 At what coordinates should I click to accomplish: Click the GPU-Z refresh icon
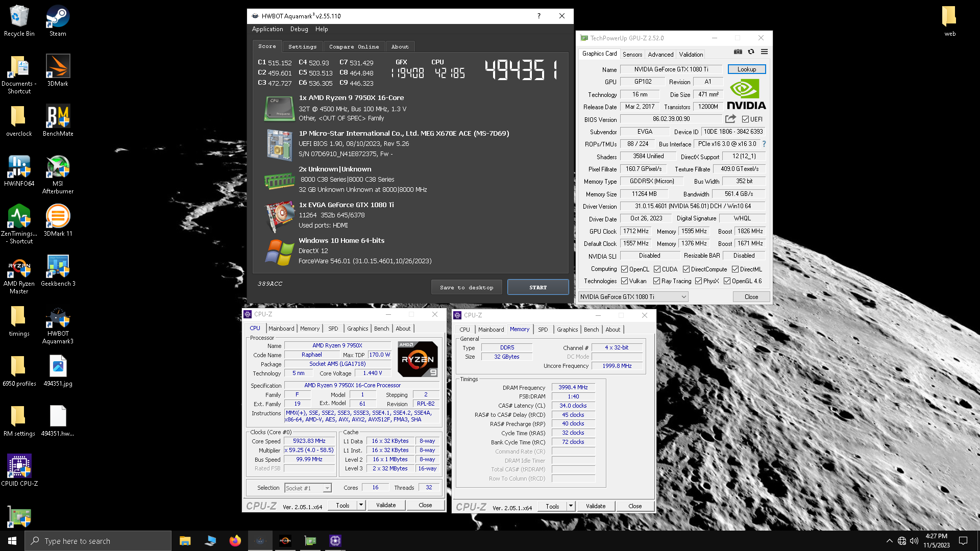click(751, 52)
